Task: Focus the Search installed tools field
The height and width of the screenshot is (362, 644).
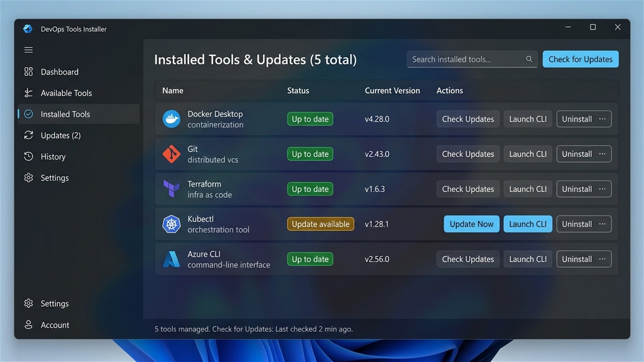Action: point(472,59)
